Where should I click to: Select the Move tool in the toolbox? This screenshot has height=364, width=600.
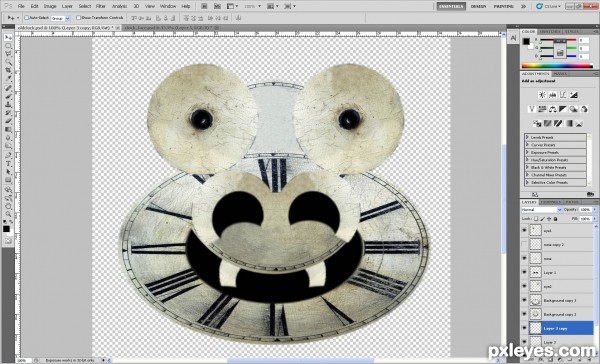point(8,38)
